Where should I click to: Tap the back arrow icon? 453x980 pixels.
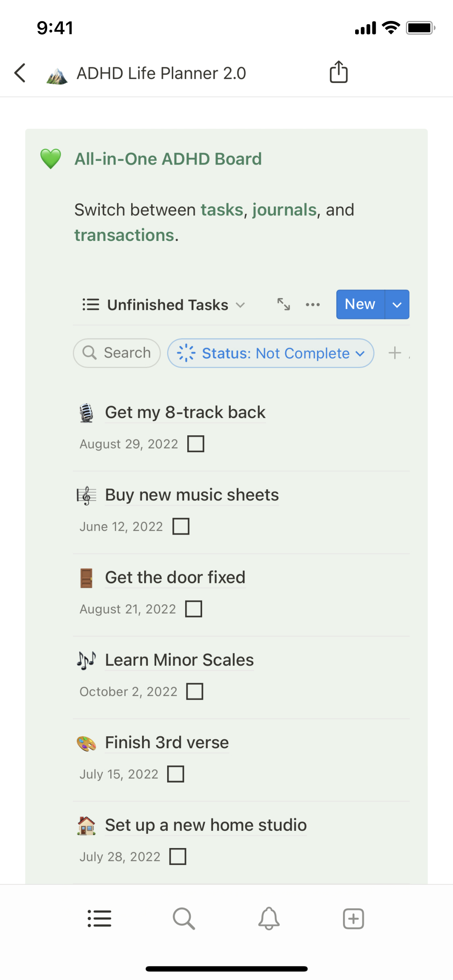tap(20, 73)
